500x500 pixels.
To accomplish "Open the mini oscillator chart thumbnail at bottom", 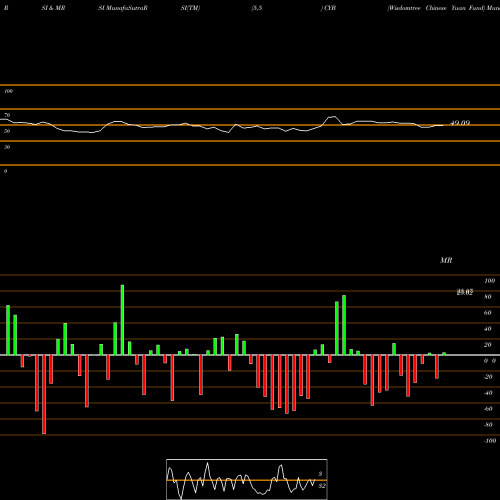I will coord(247,479).
